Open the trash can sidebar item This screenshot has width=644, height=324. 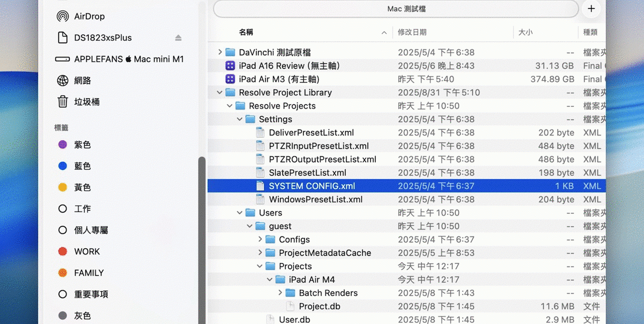click(x=63, y=102)
